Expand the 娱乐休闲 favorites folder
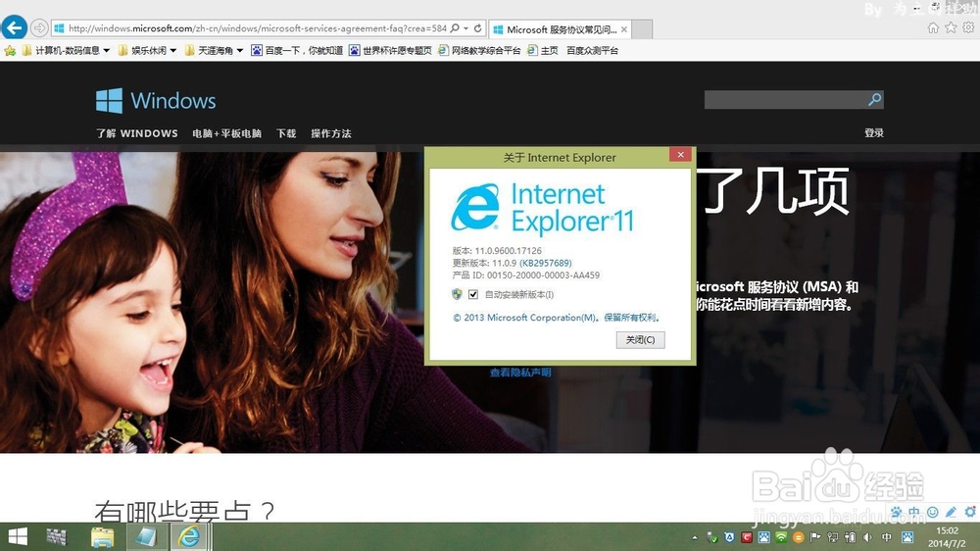980x551 pixels. (147, 51)
